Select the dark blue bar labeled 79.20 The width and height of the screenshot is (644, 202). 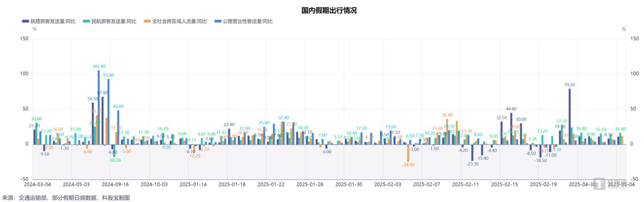tap(569, 116)
